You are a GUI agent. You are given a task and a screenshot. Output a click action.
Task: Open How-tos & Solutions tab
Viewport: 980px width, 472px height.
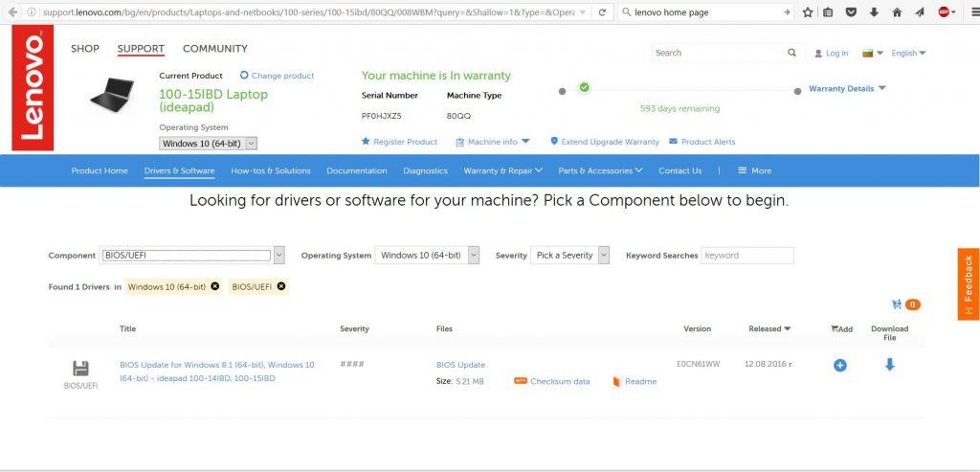[x=271, y=170]
